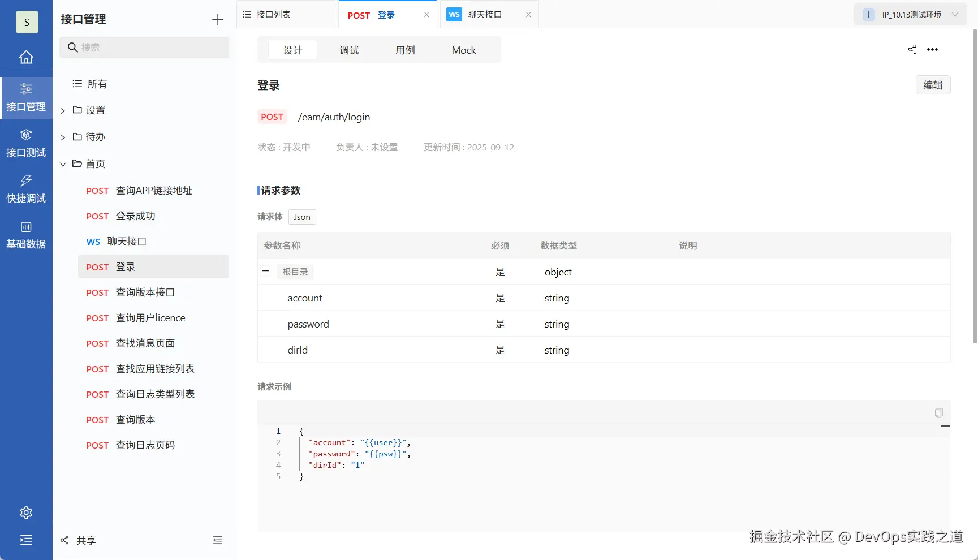Viewport: 978px width, 560px height.
Task: Click the Json request body tag
Action: pyautogui.click(x=302, y=217)
